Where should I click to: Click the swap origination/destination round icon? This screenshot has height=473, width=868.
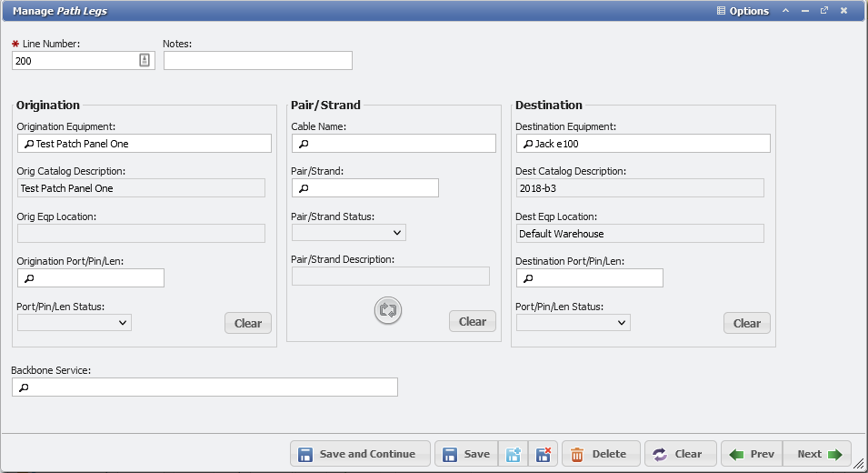click(388, 310)
